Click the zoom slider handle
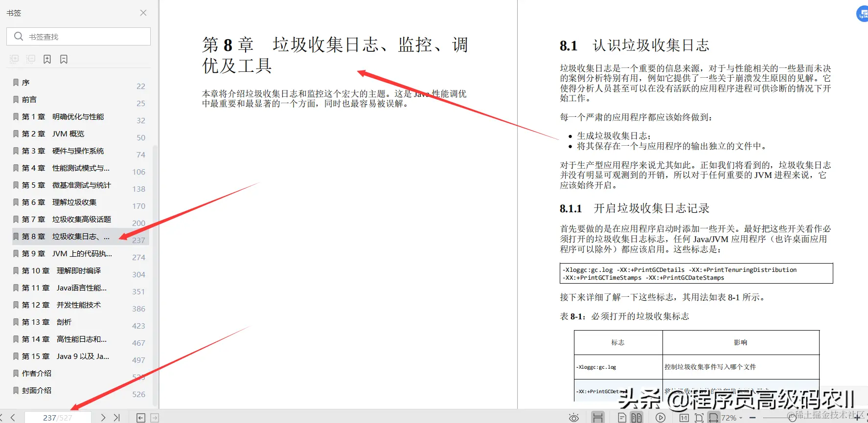This screenshot has width=868, height=423. [792, 418]
